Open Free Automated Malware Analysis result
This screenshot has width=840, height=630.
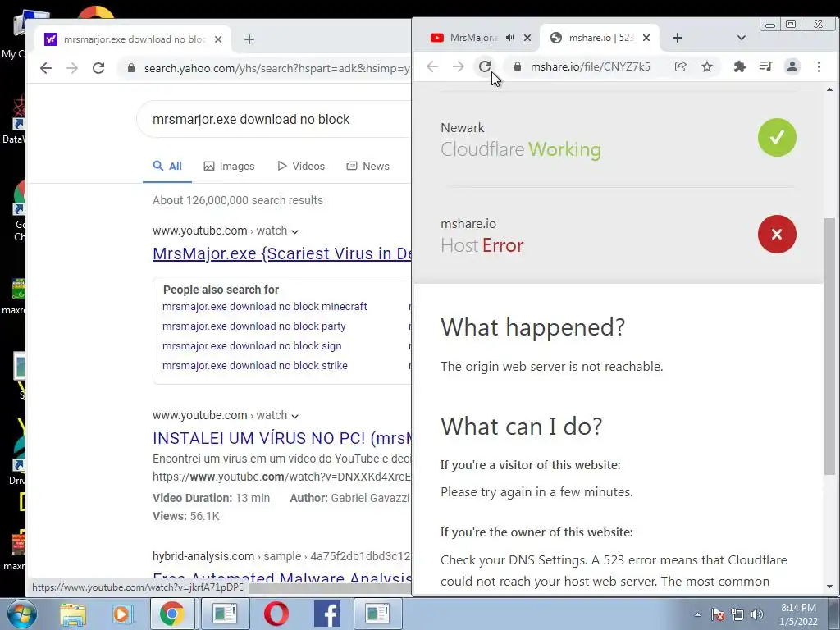[x=282, y=578]
